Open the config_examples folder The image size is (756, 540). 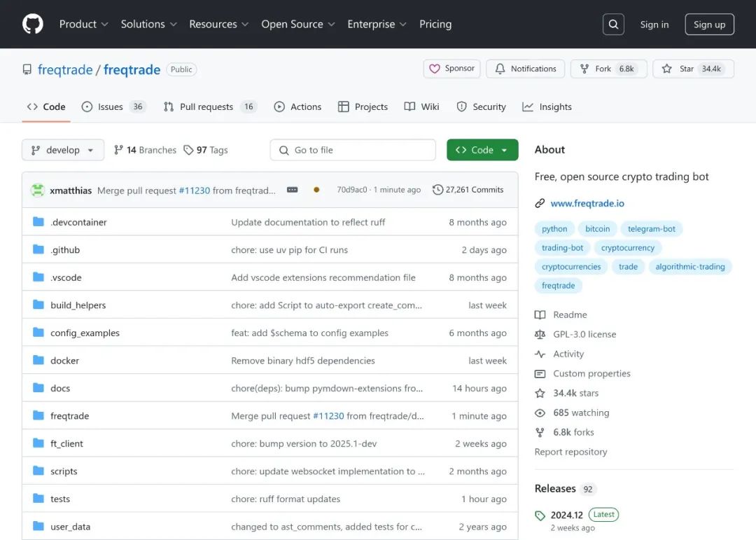pos(85,333)
